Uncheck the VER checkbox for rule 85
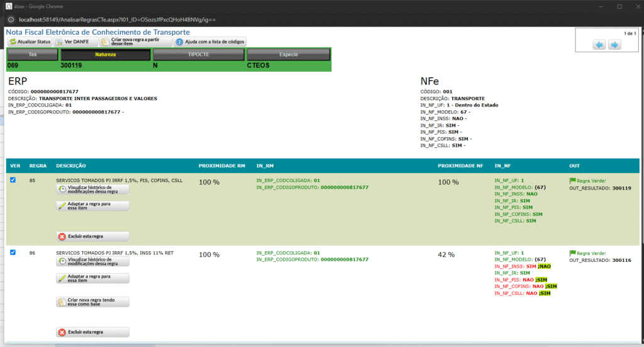 [x=13, y=179]
